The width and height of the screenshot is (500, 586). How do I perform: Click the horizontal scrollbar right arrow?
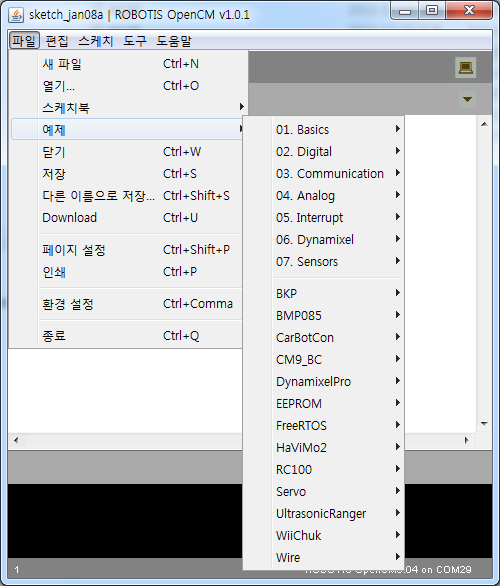467,440
